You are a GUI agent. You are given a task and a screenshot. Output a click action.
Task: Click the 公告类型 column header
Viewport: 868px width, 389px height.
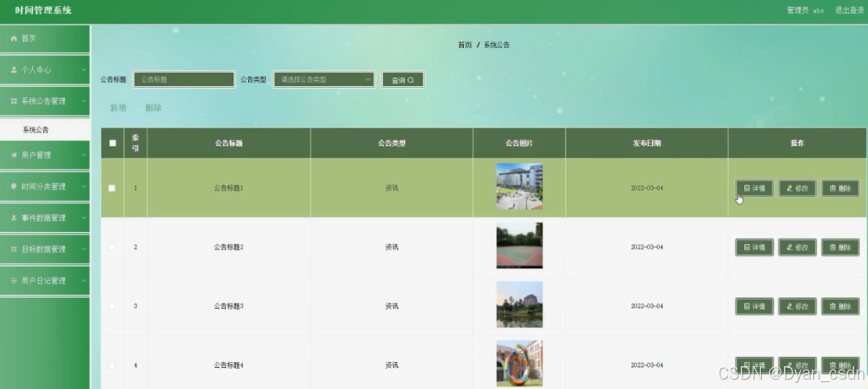(x=392, y=144)
